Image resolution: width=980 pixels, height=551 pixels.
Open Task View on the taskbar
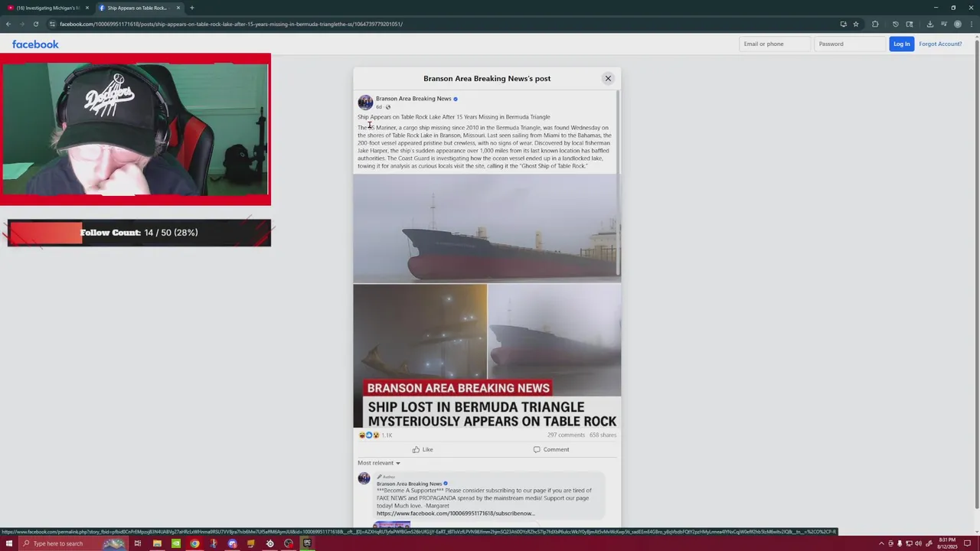(138, 543)
